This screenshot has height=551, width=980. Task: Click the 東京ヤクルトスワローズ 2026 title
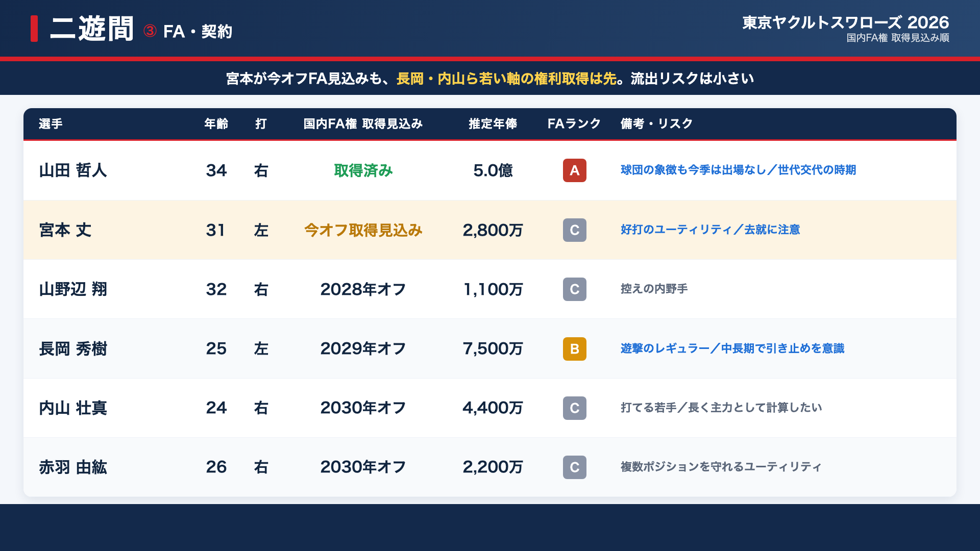pyautogui.click(x=845, y=22)
